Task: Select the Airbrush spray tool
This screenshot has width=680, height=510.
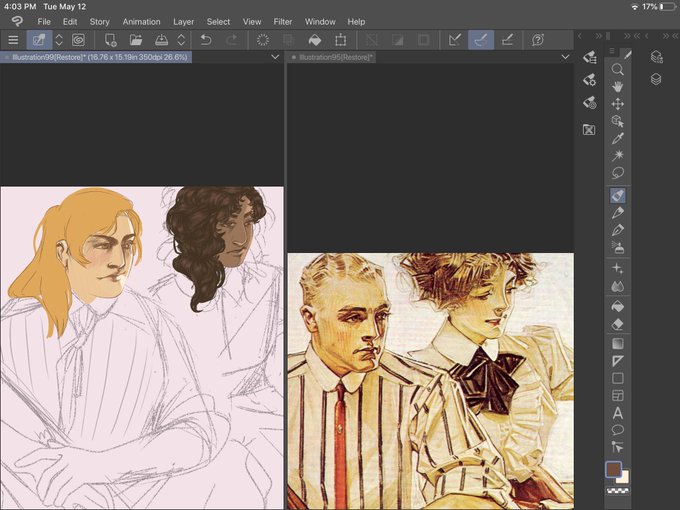Action: (618, 248)
